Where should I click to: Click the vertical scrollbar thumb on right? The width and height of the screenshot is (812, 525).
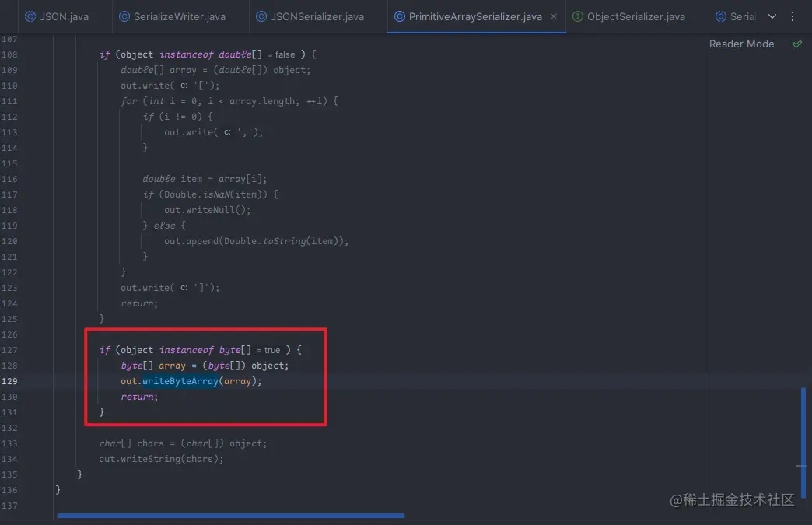803,443
